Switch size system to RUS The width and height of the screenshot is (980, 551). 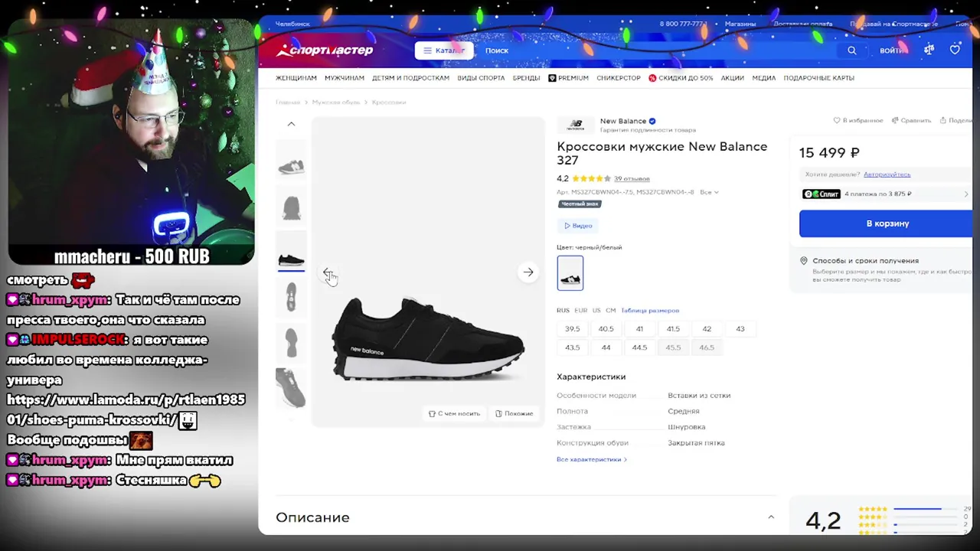pos(563,311)
